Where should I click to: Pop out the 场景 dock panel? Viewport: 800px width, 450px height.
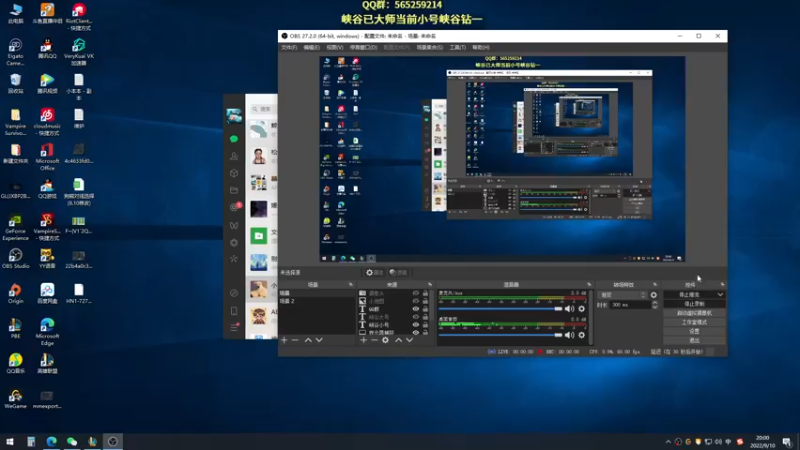[x=351, y=285]
